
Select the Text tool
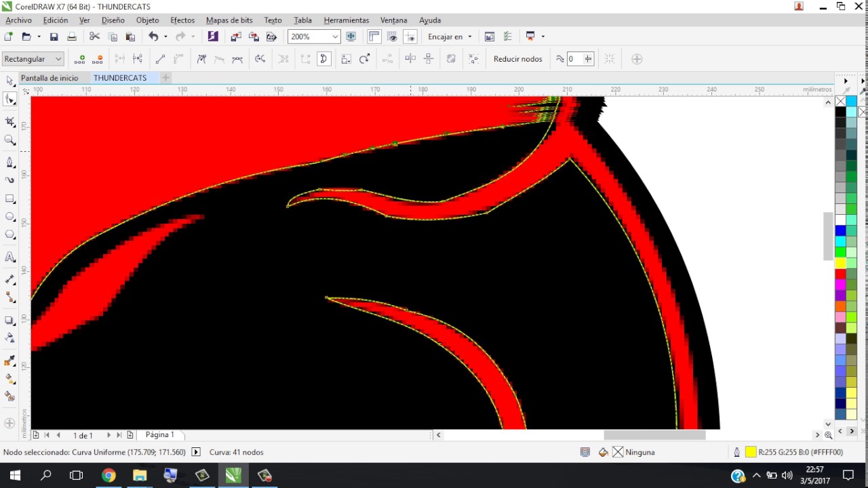9,257
